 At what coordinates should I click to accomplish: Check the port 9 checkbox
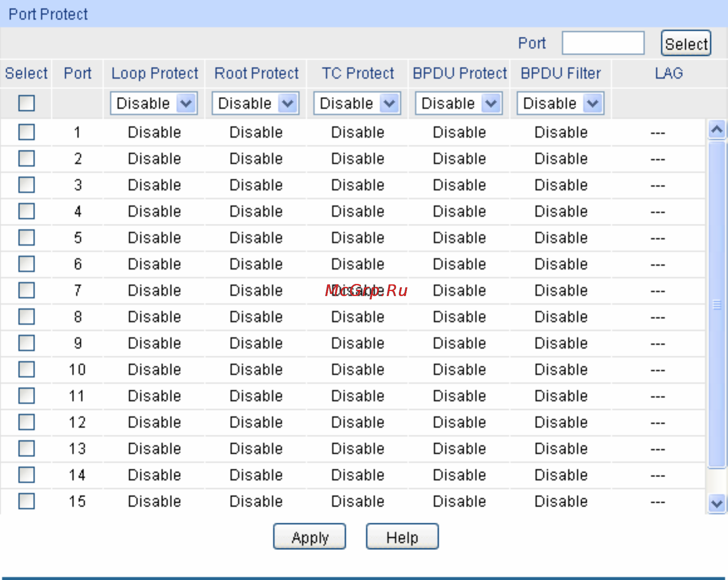pos(26,343)
